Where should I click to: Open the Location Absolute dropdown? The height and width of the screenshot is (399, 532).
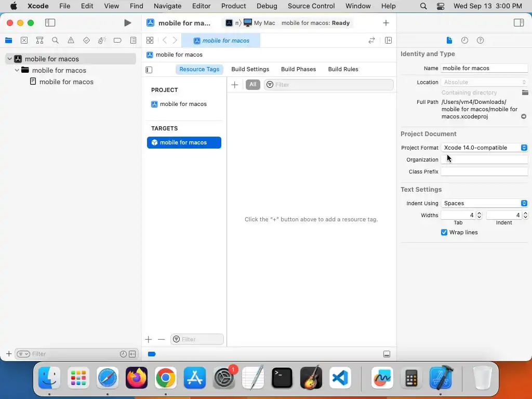tap(485, 82)
